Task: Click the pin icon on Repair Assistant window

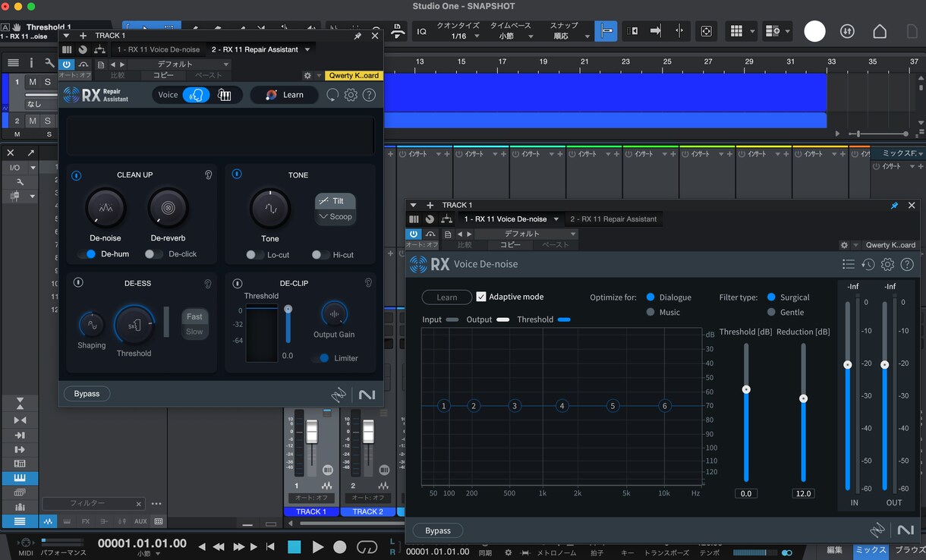Action: coord(357,36)
